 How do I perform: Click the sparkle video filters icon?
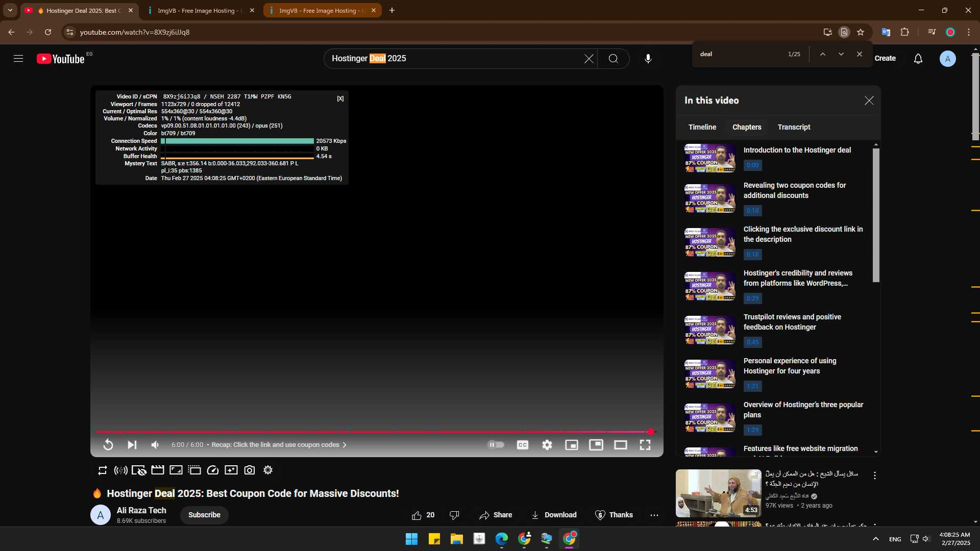[x=231, y=470]
